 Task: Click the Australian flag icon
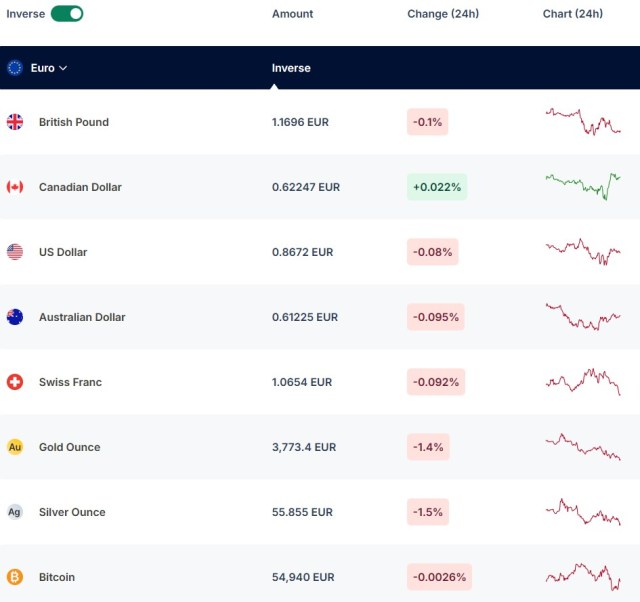pos(15,317)
